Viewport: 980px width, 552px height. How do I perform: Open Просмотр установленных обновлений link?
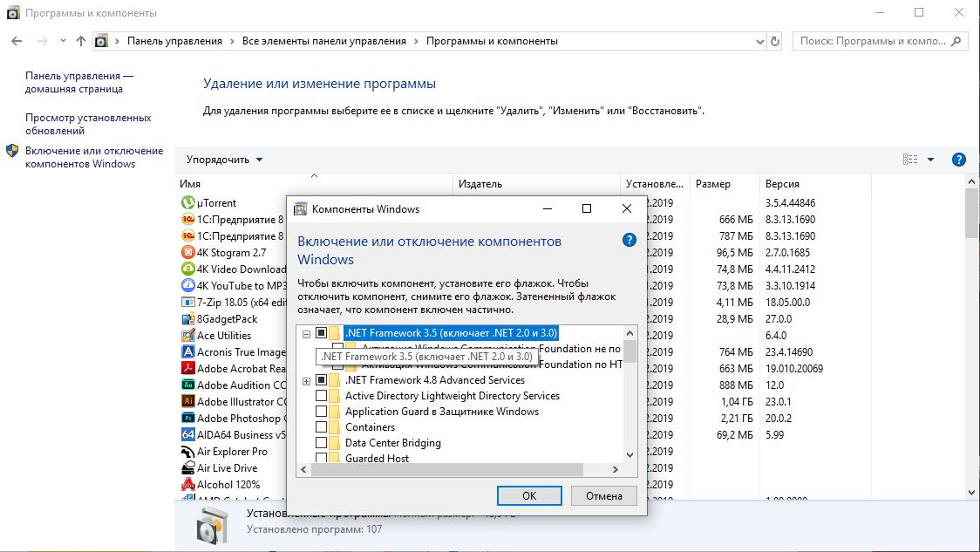point(88,124)
